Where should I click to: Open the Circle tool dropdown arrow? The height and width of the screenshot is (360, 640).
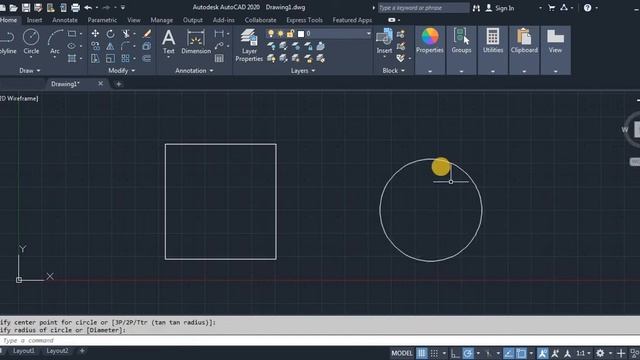(x=31, y=58)
